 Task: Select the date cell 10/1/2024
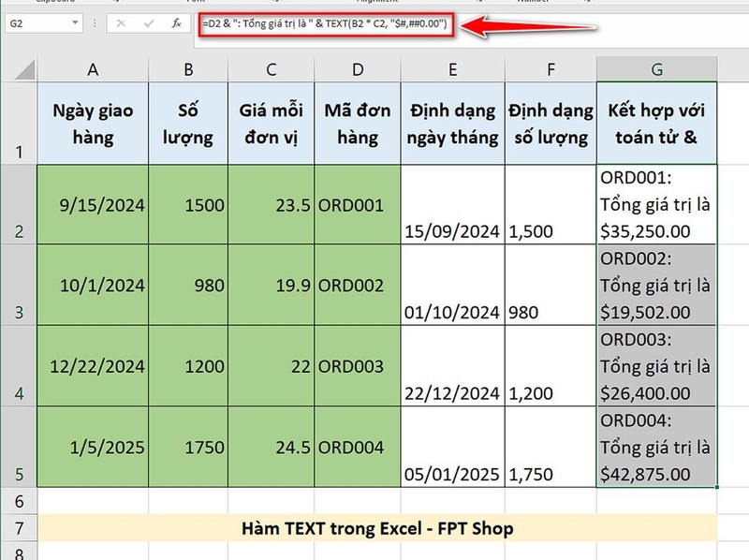tap(93, 286)
